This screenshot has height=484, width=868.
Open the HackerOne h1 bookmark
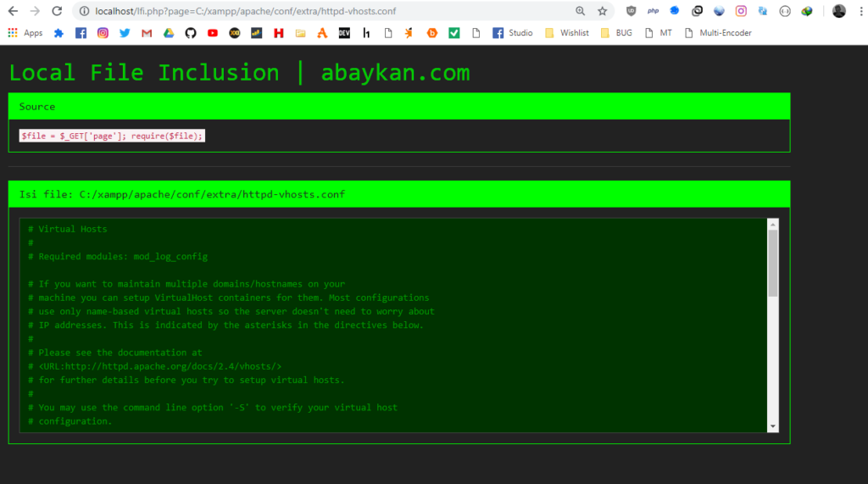[366, 33]
